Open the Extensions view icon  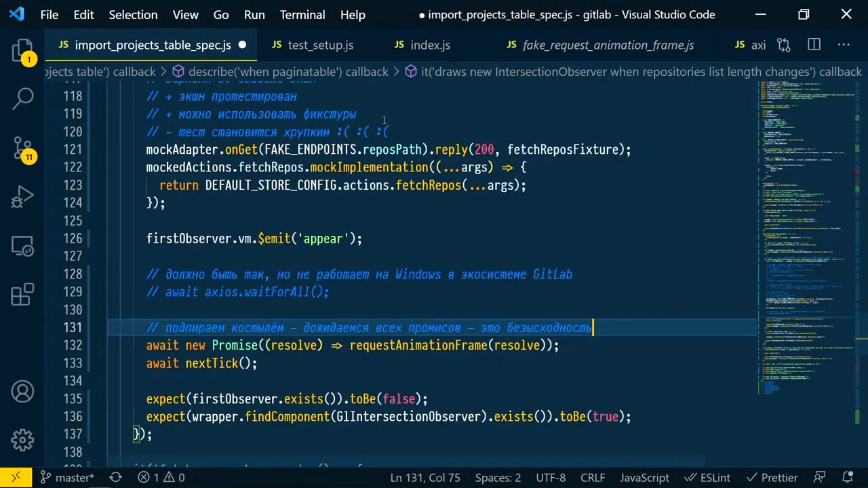tap(22, 295)
